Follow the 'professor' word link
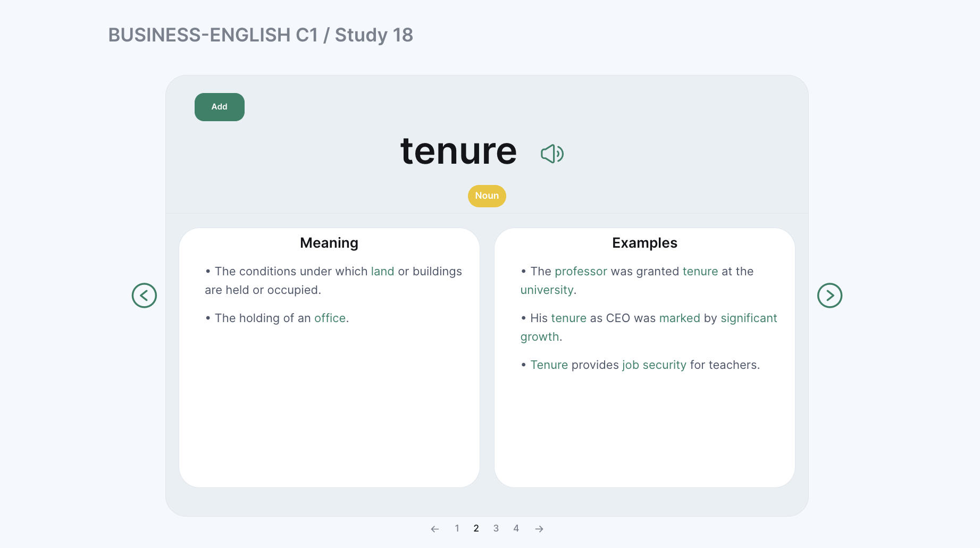Viewport: 980px width, 548px height. click(x=581, y=271)
